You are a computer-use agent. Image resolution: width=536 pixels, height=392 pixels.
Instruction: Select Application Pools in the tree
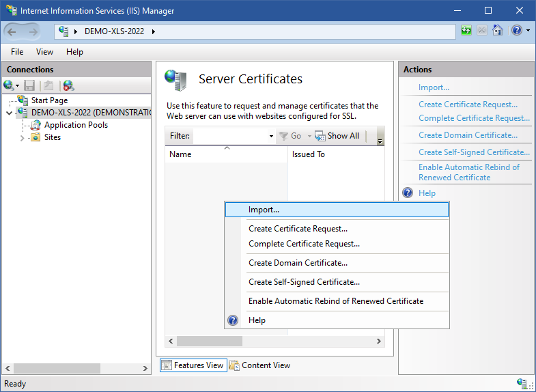click(x=76, y=125)
